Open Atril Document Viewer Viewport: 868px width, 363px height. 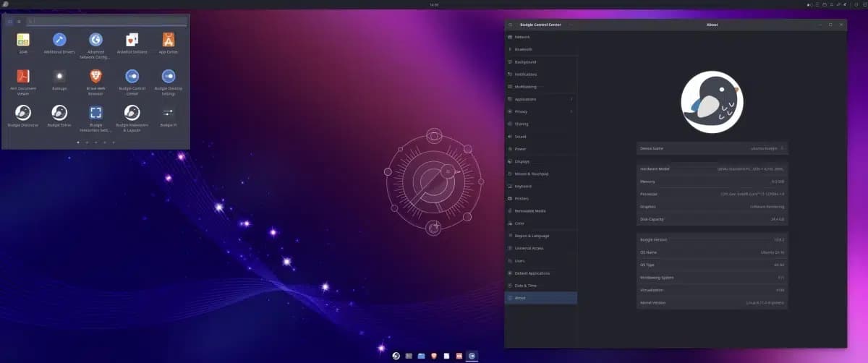tap(22, 77)
